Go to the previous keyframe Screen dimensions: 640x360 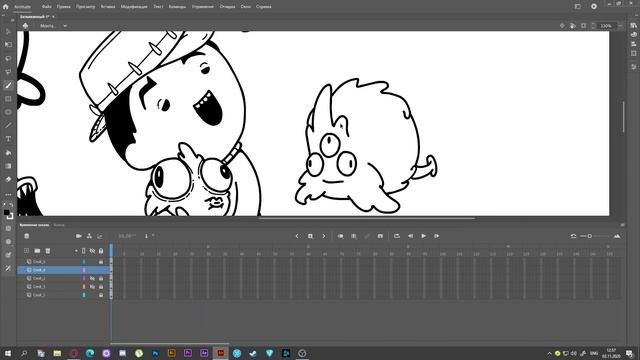(297, 236)
